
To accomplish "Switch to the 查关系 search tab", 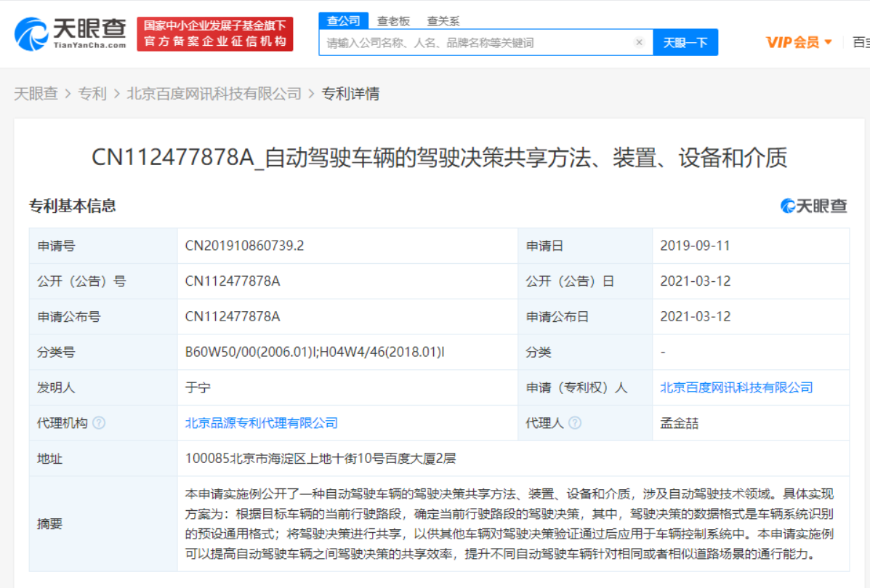I will point(443,21).
